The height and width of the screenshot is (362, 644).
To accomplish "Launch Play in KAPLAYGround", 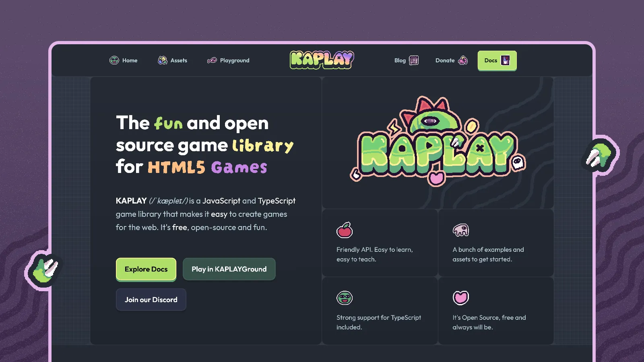I will point(229,269).
